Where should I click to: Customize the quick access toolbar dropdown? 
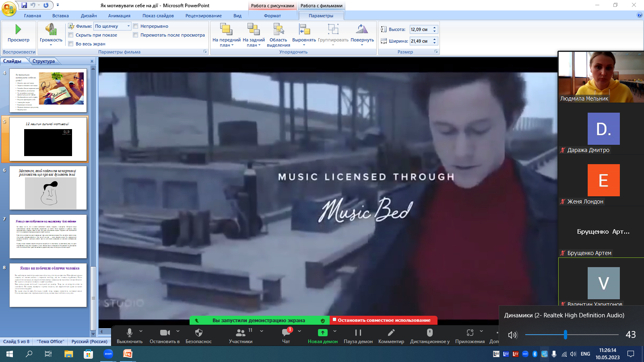click(x=58, y=5)
